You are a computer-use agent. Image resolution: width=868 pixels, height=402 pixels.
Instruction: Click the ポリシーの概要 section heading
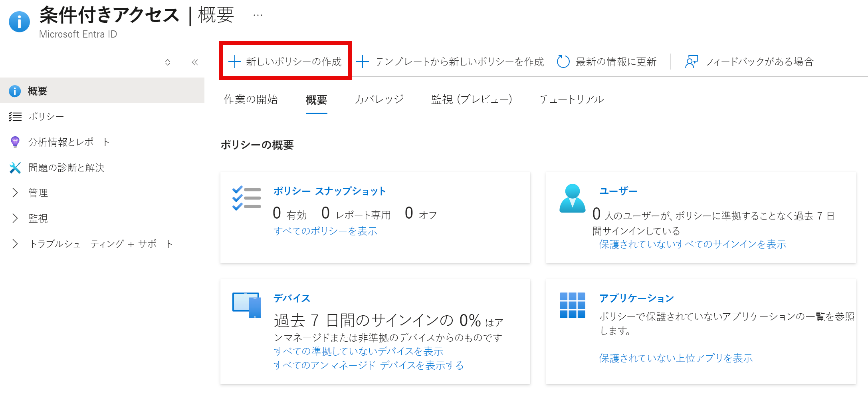click(257, 145)
